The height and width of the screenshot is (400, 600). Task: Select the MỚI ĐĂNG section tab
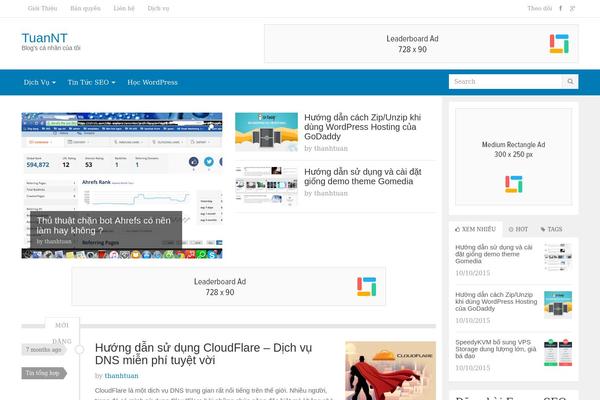point(62,332)
